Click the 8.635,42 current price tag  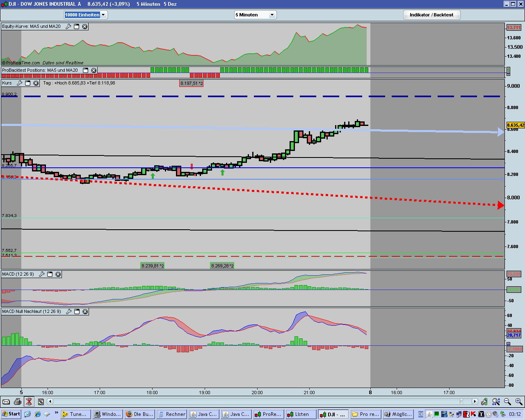click(516, 125)
